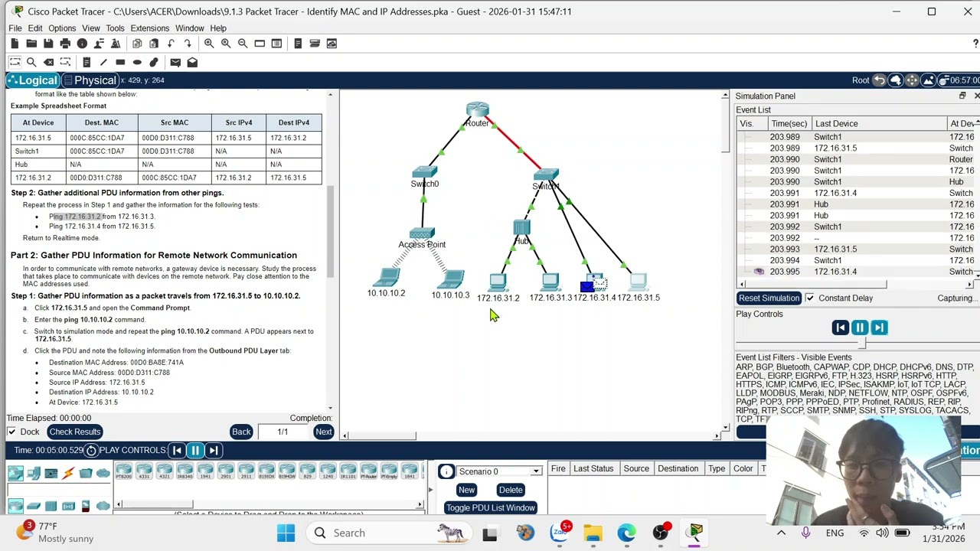Click the New file toolbar icon
Viewport: 980px width, 551px height.
tap(15, 44)
